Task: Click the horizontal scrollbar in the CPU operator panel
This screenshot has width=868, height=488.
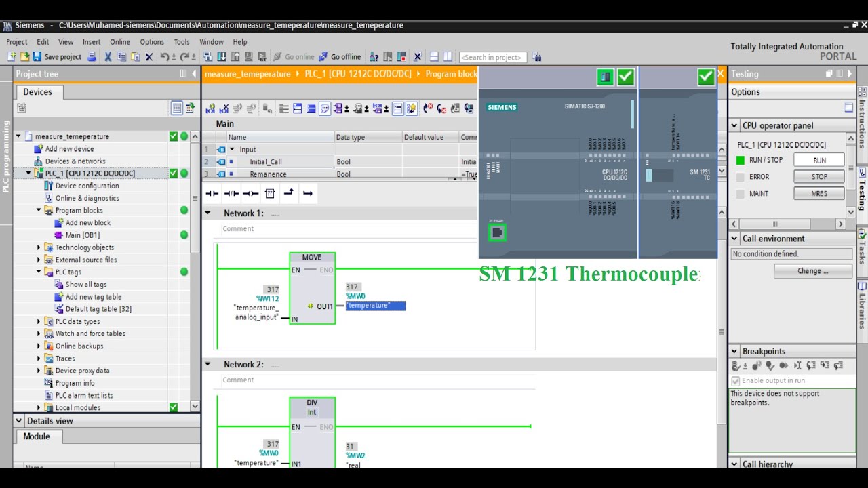Action: 787,224
